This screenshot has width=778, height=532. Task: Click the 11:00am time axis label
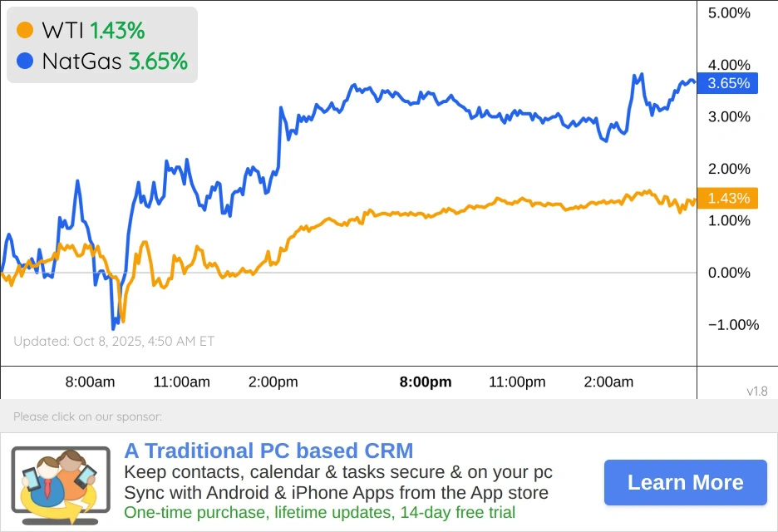tap(181, 382)
